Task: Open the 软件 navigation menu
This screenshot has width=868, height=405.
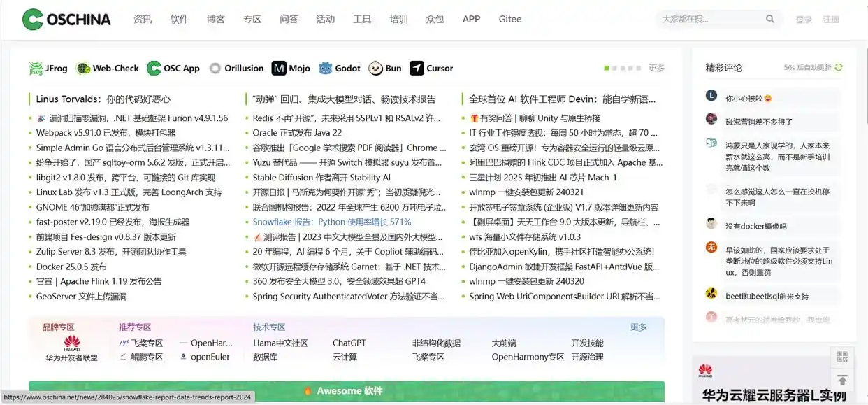Action: pos(180,20)
